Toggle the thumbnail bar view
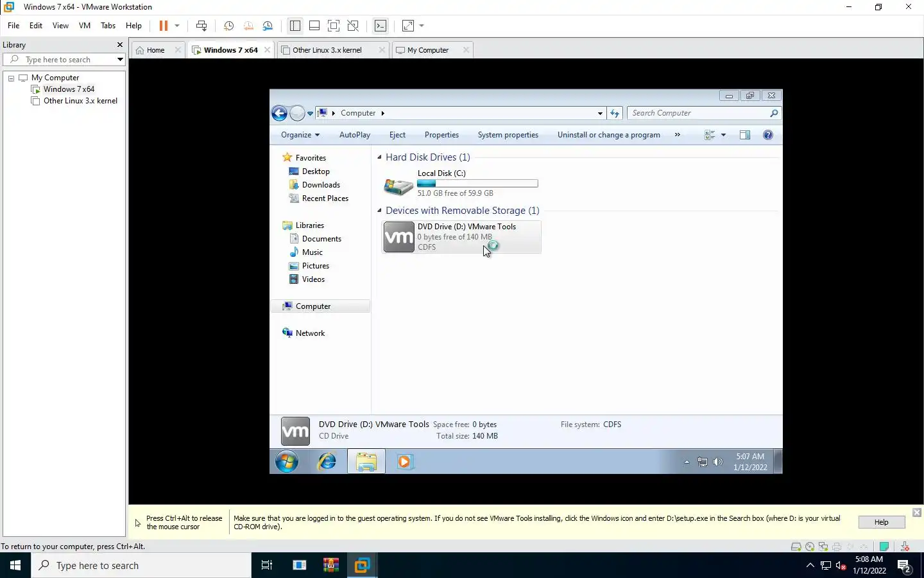924x578 pixels. [314, 26]
